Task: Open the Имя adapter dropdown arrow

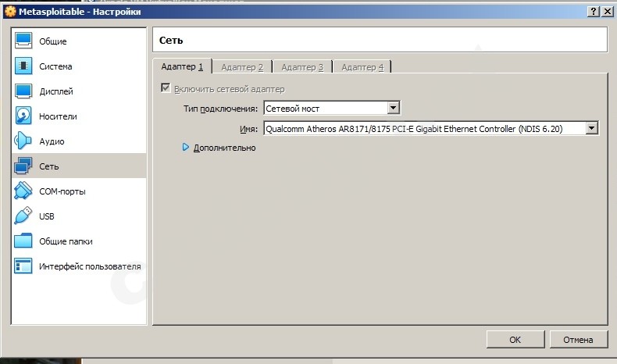Action: [x=591, y=128]
